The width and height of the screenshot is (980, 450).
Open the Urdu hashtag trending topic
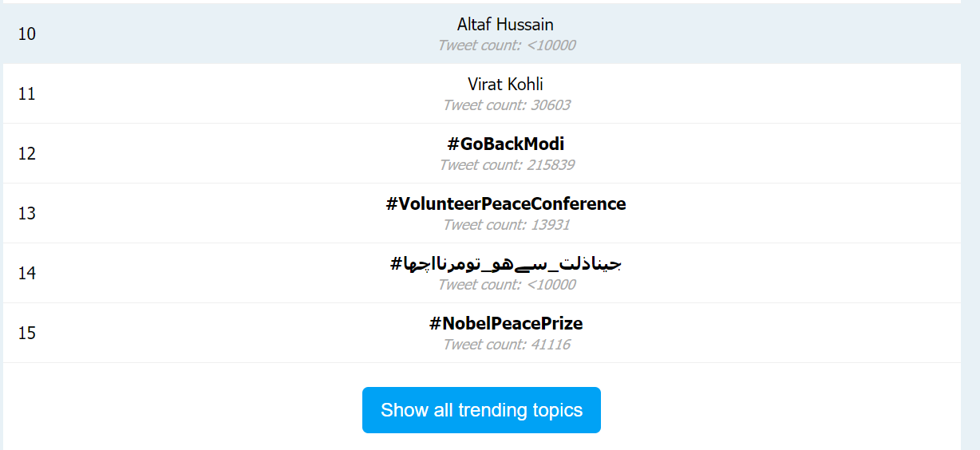(x=506, y=263)
